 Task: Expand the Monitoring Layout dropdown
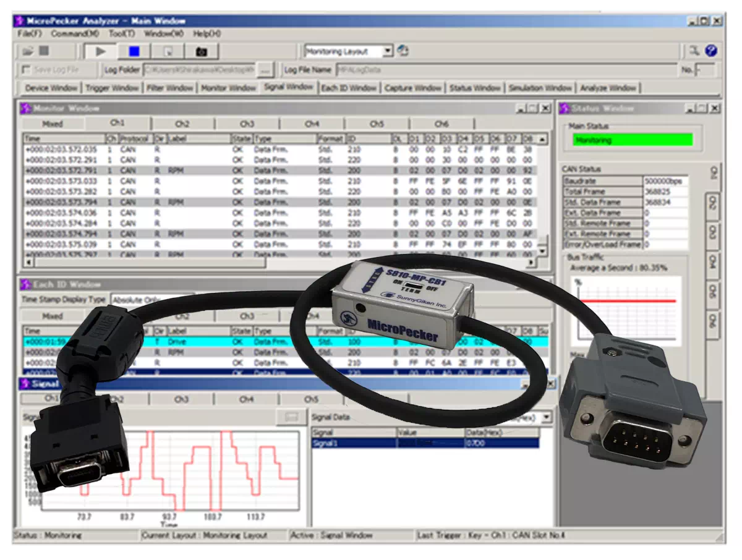pyautogui.click(x=387, y=51)
